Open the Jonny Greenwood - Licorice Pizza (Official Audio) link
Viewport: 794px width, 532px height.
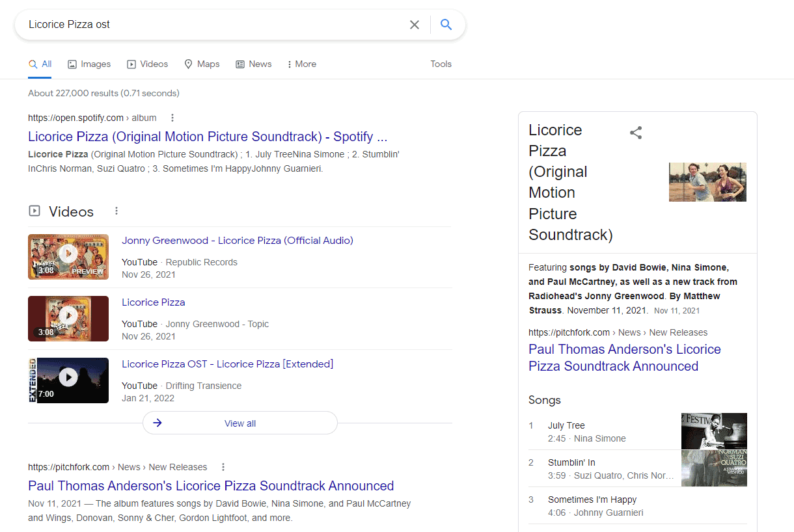point(238,241)
